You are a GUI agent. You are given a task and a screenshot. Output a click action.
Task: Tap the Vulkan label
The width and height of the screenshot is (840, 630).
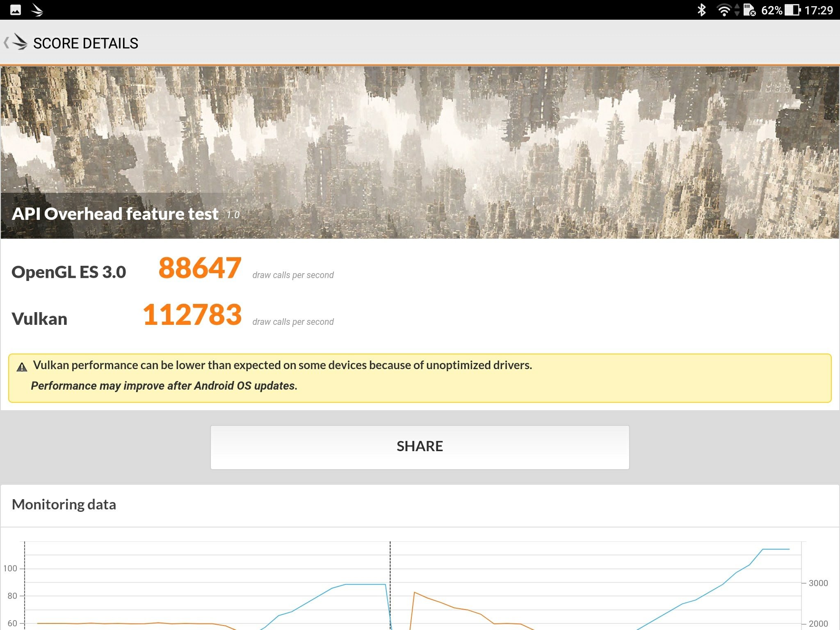click(x=39, y=319)
